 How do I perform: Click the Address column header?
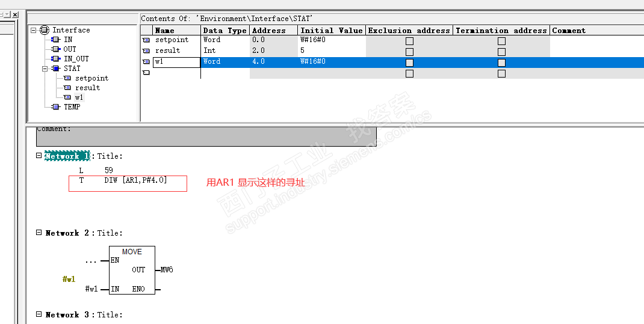273,30
